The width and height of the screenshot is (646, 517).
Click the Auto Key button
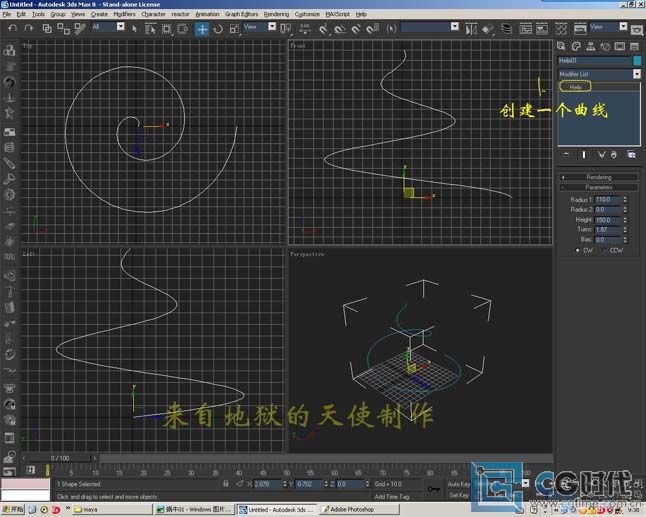click(459, 484)
